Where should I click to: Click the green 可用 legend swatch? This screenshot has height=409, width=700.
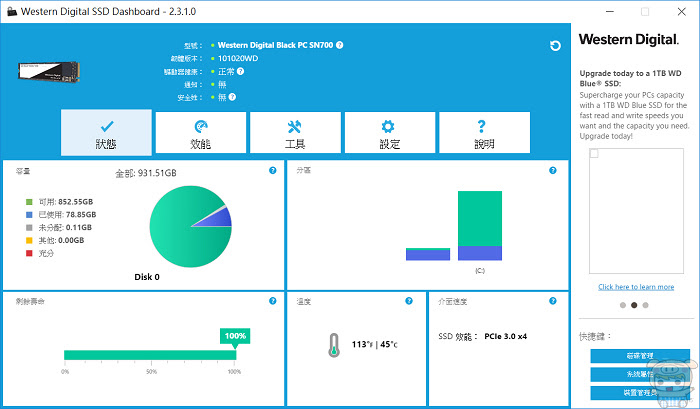pos(29,202)
